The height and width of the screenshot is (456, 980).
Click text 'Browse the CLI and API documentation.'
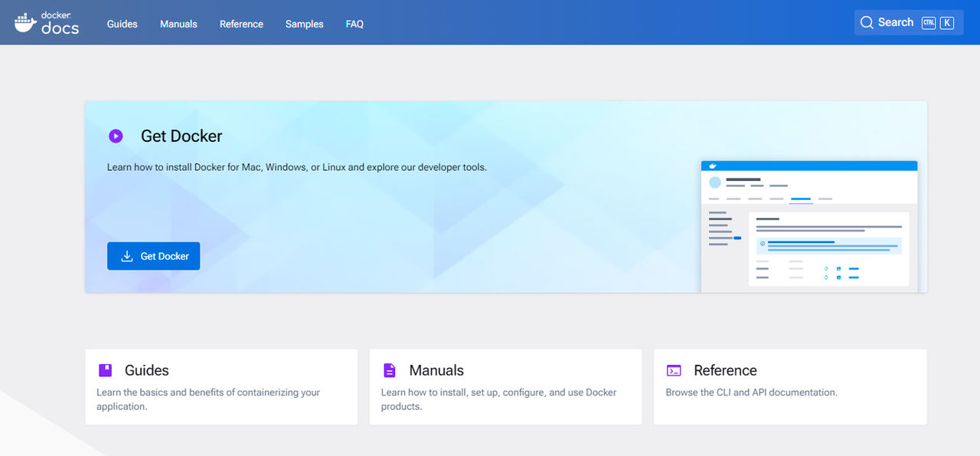point(752,392)
